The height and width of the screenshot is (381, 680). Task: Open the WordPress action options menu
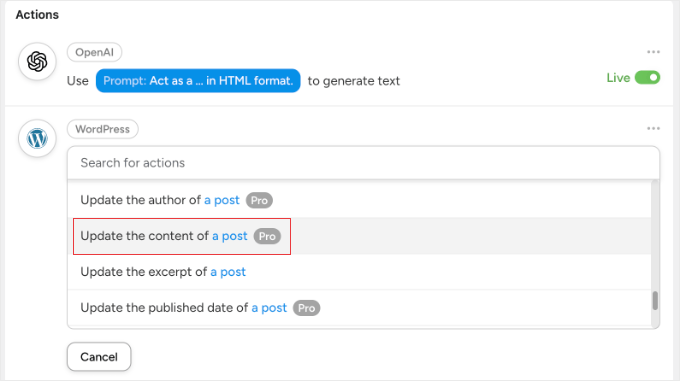[653, 129]
